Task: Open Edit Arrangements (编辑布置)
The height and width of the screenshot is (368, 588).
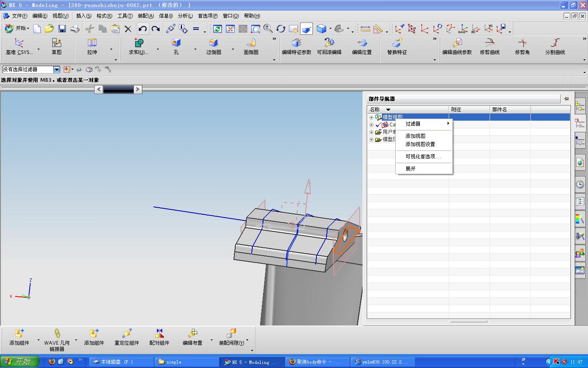Action: pos(192,338)
